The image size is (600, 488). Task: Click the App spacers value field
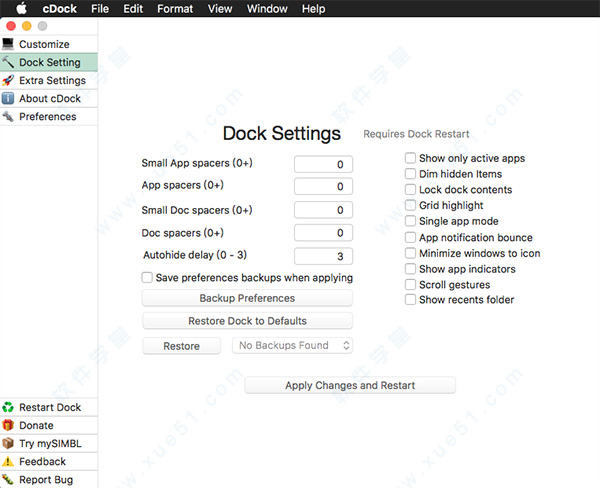323,186
